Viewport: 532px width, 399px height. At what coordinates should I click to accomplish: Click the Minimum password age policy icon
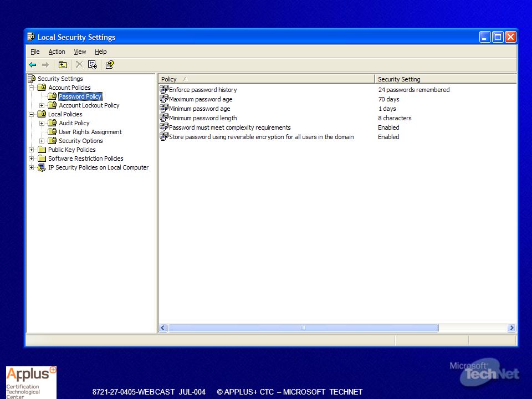point(164,108)
